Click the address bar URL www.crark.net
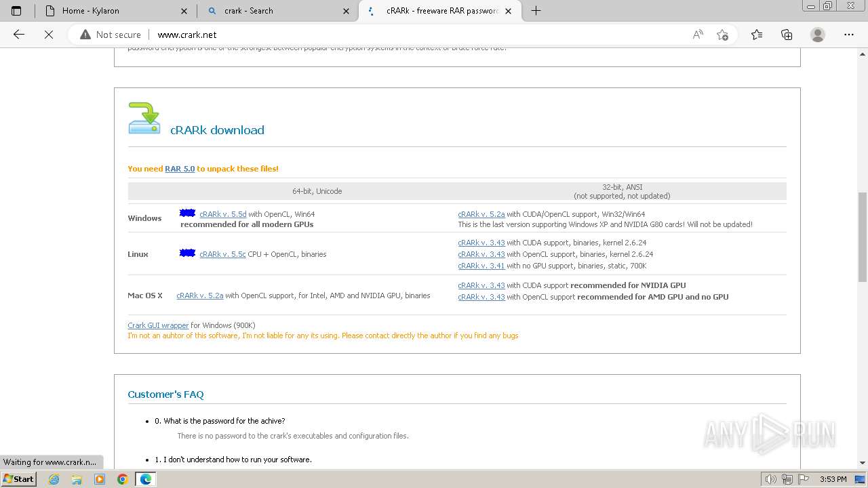 coord(187,35)
